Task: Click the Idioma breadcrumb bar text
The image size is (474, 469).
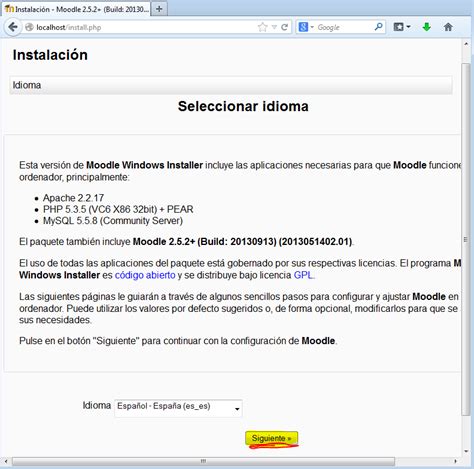Action: pos(27,85)
